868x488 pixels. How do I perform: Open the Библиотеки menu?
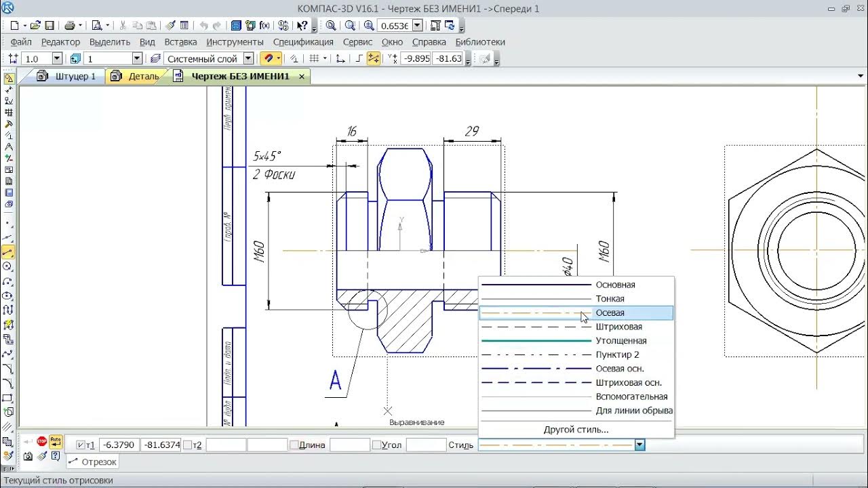coord(480,42)
